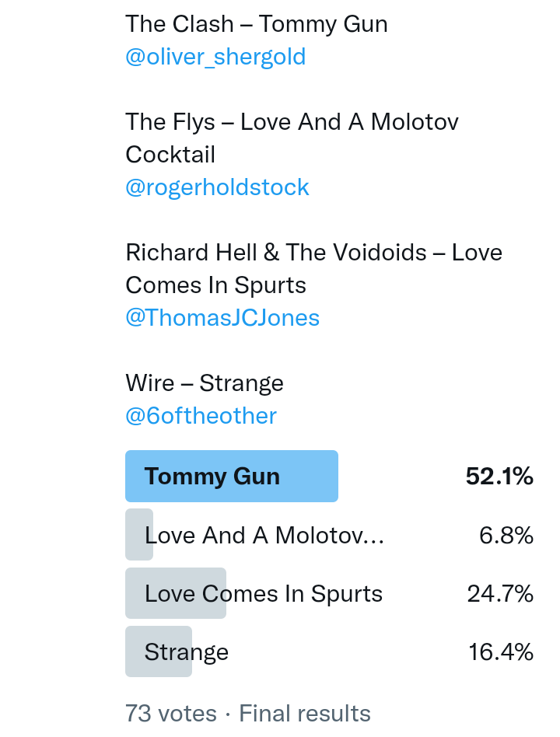Select the 'Love Comes In Spurts' poll option text

point(264,594)
